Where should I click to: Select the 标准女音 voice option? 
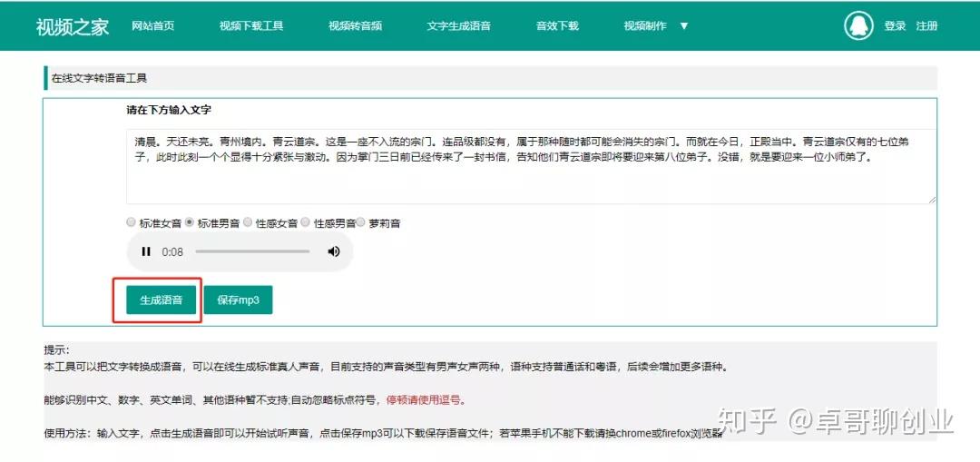tap(131, 222)
